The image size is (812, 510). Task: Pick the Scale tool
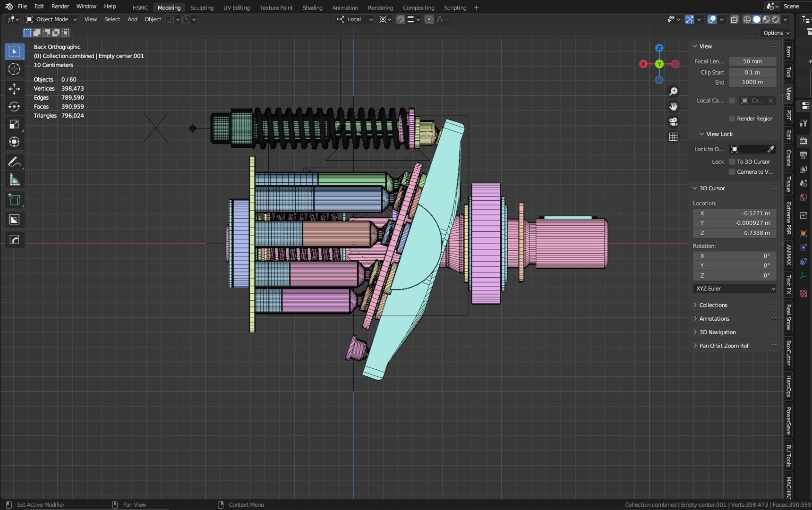click(14, 124)
